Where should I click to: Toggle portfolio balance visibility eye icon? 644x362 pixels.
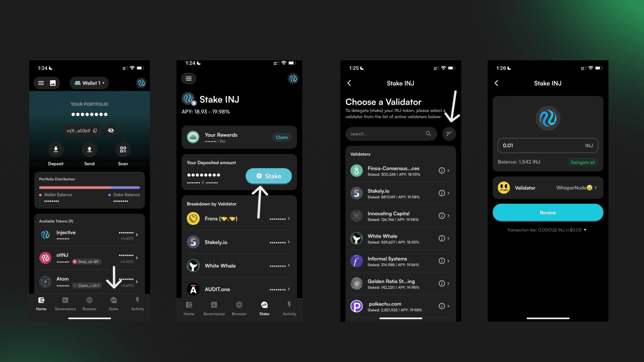(111, 130)
